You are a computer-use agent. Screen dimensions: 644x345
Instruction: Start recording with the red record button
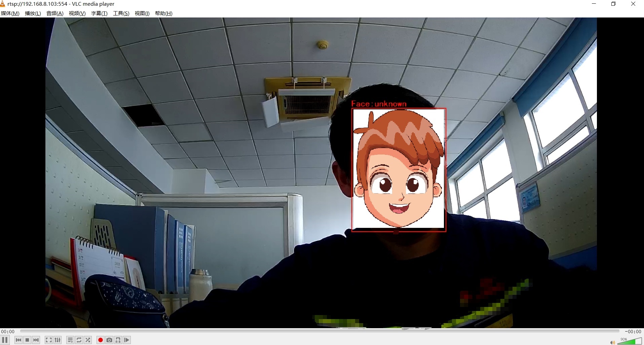pyautogui.click(x=100, y=340)
